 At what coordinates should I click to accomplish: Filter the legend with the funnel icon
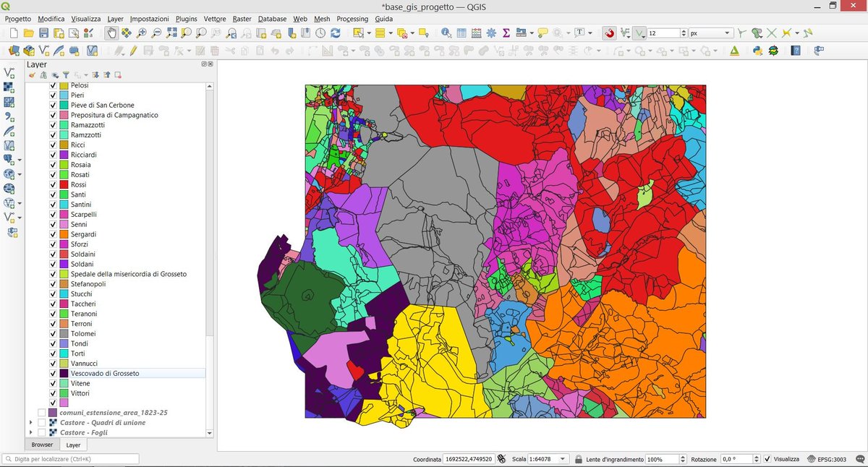tap(66, 74)
